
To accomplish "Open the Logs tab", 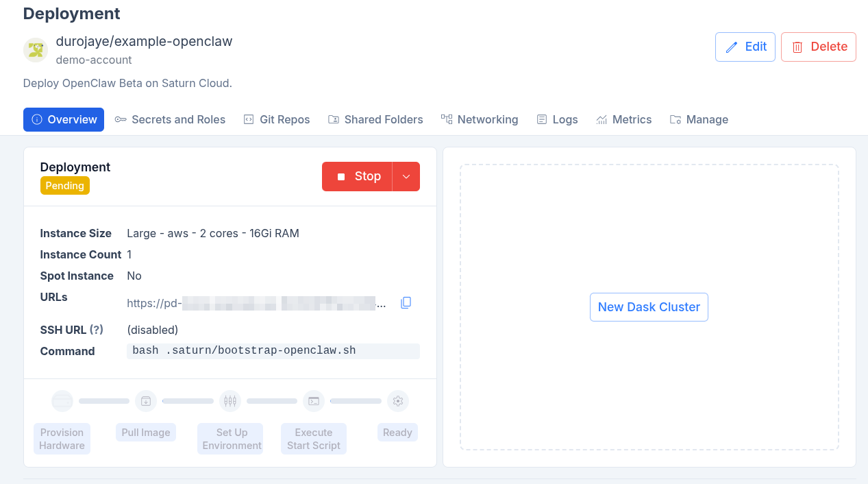I will point(557,119).
